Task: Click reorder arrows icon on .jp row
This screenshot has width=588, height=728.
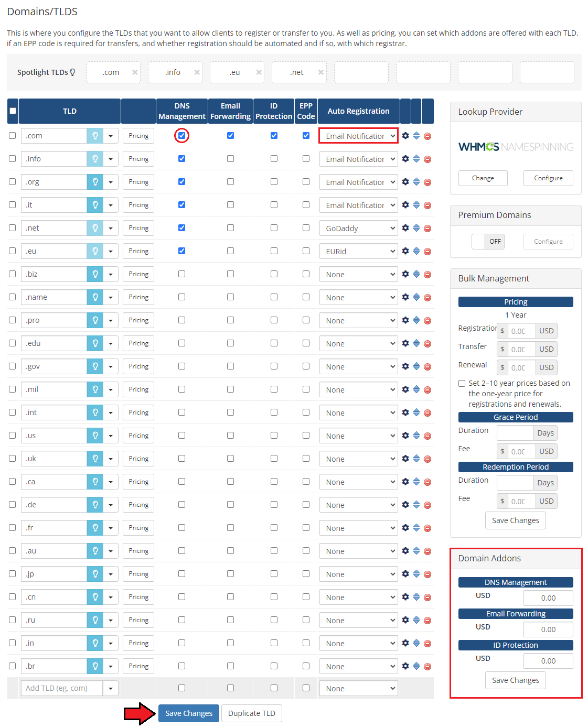Action: click(416, 574)
